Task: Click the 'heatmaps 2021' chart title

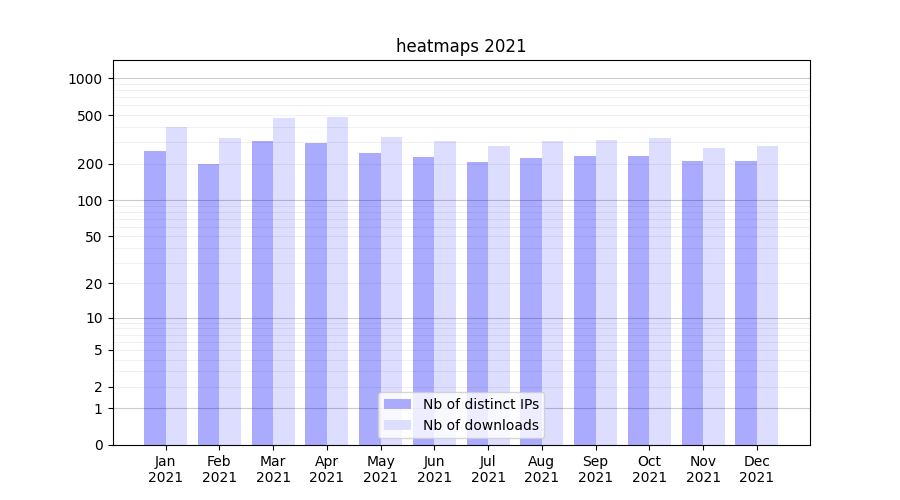Action: point(461,46)
